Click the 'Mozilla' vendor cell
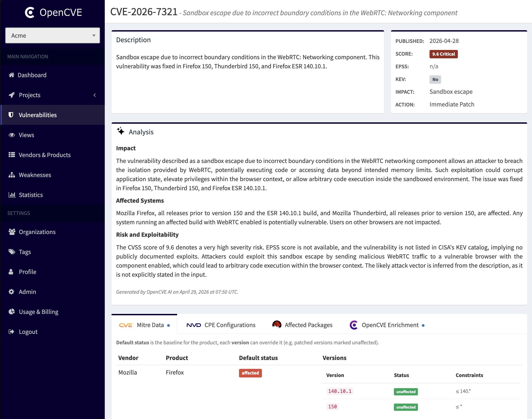This screenshot has width=532, height=419. [x=128, y=372]
